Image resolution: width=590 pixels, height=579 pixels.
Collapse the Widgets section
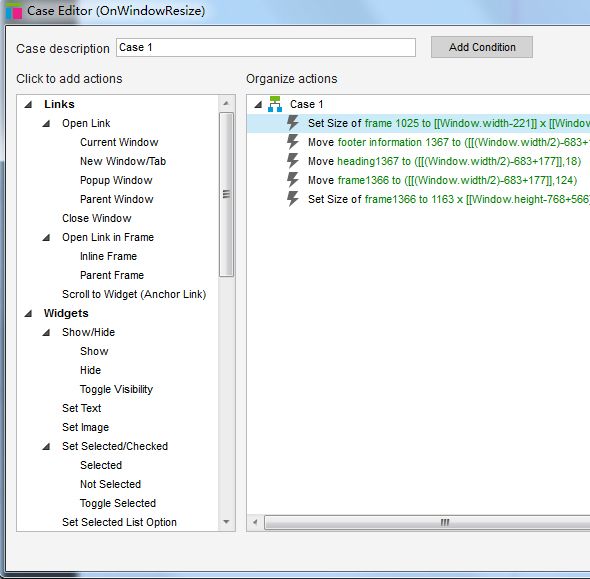[x=28, y=313]
